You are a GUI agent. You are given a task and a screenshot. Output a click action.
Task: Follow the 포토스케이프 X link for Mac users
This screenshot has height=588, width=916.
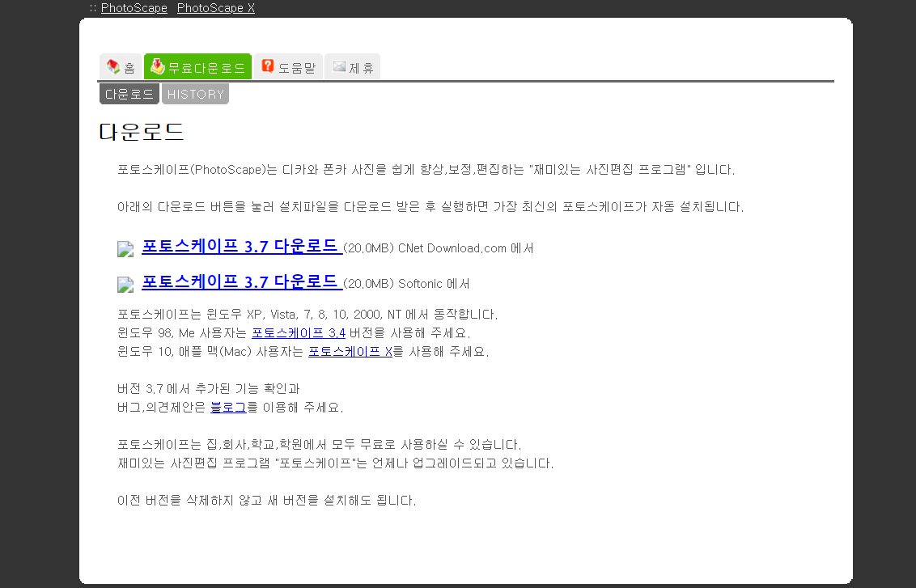(x=350, y=352)
